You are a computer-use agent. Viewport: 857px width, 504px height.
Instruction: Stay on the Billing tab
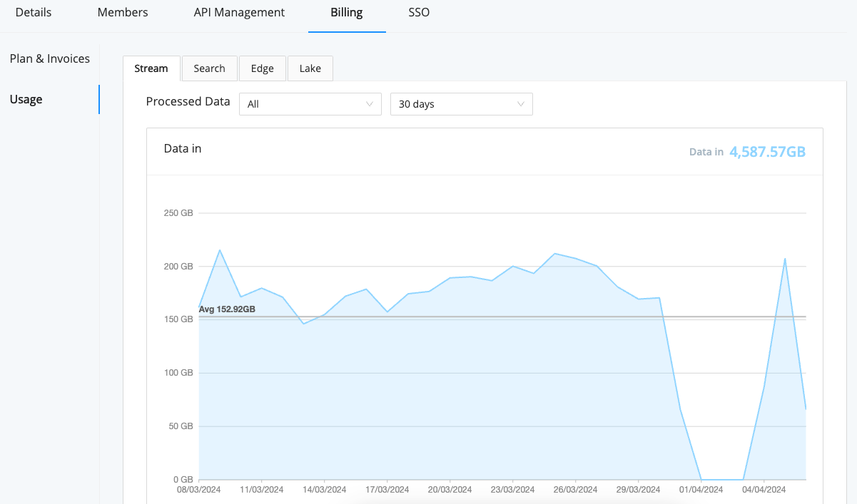[346, 12]
